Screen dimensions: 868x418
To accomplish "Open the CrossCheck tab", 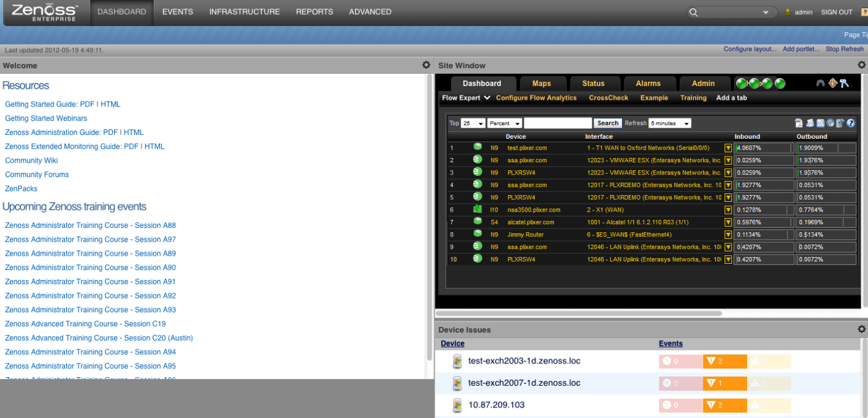I will tap(608, 98).
